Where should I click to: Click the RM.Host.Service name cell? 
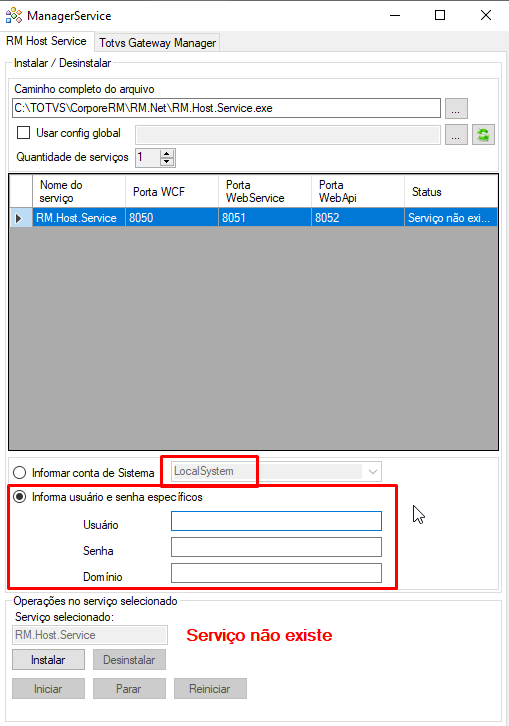click(79, 218)
